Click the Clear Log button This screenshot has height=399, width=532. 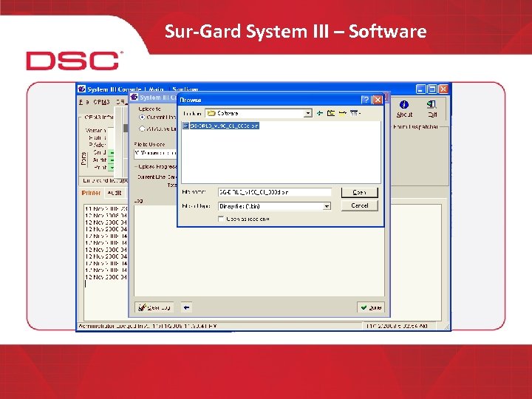(154, 307)
